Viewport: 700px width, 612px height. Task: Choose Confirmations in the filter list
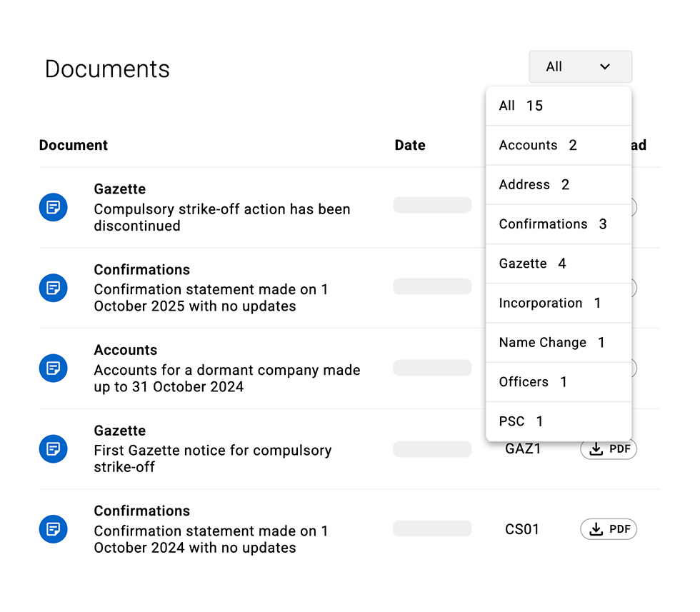point(558,224)
